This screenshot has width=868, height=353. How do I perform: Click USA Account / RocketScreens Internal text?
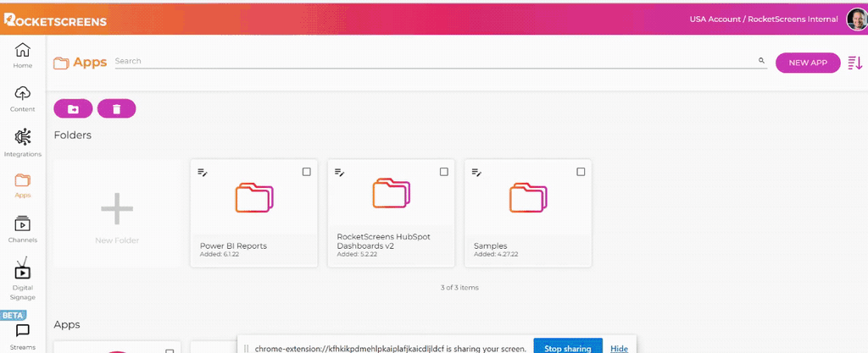pyautogui.click(x=764, y=19)
